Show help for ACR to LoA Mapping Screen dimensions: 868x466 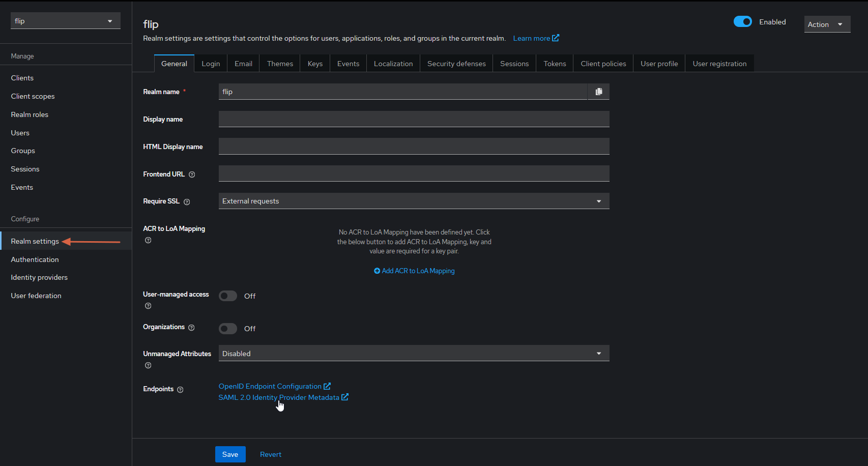coord(148,240)
